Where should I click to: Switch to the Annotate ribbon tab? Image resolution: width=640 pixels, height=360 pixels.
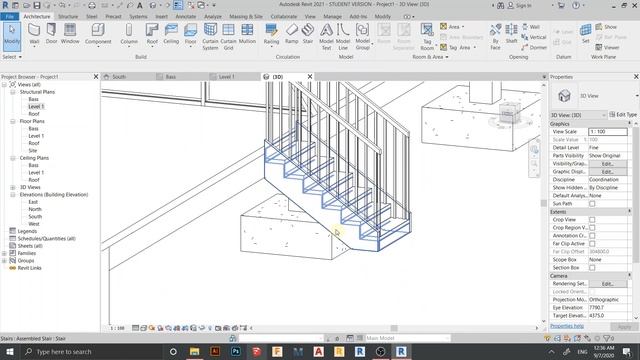pyautogui.click(x=186, y=16)
